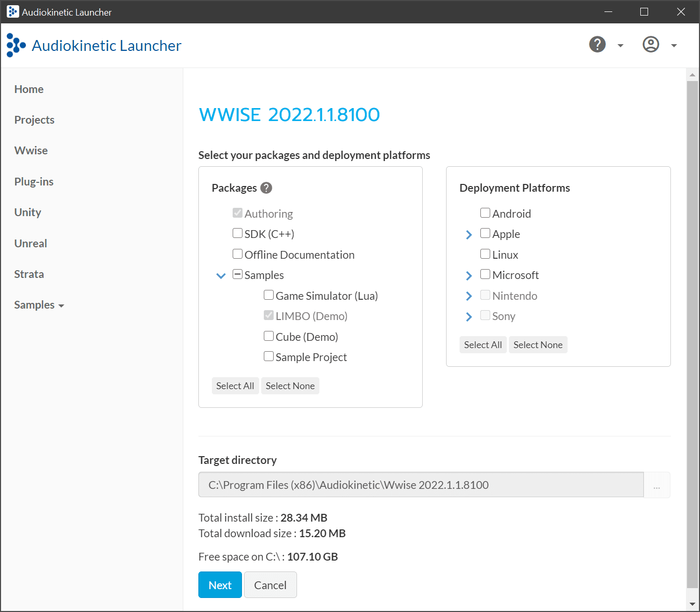Go to the Plug-ins sidebar page

[x=34, y=182]
